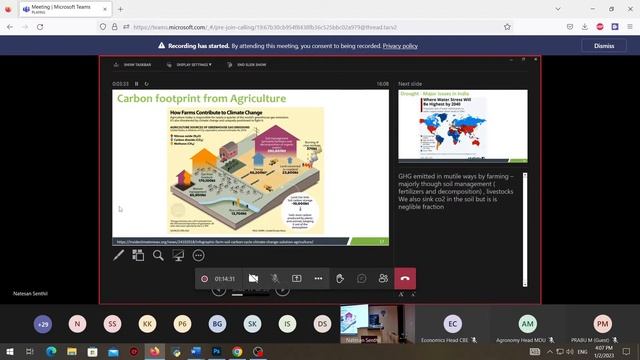Select participant avatar BG

click(x=218, y=324)
